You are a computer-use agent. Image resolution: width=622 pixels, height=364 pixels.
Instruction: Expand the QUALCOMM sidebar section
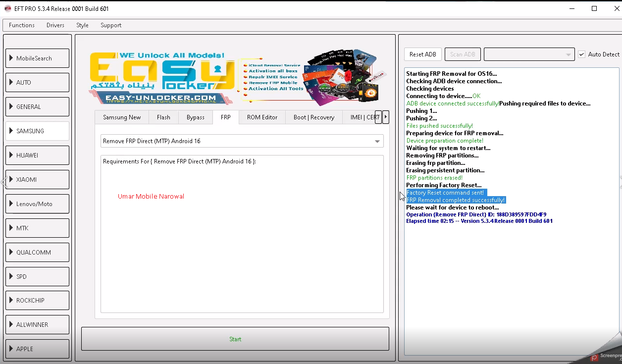click(x=37, y=253)
